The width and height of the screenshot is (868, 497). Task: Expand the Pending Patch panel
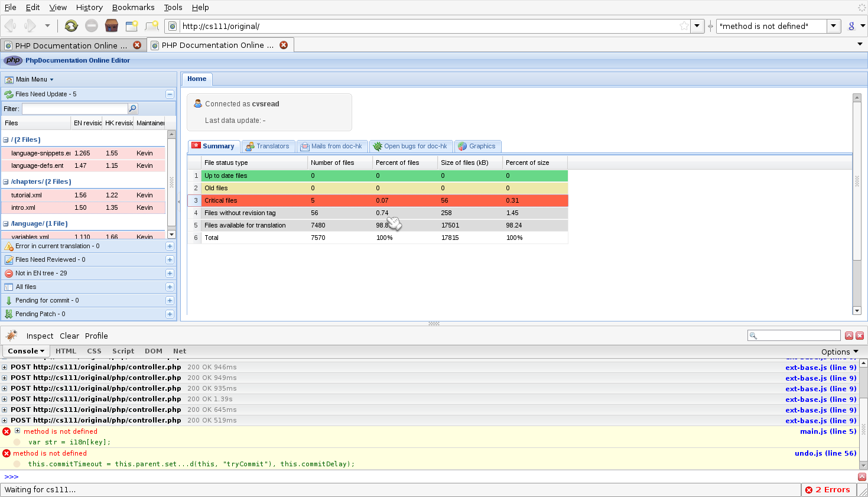pos(170,314)
